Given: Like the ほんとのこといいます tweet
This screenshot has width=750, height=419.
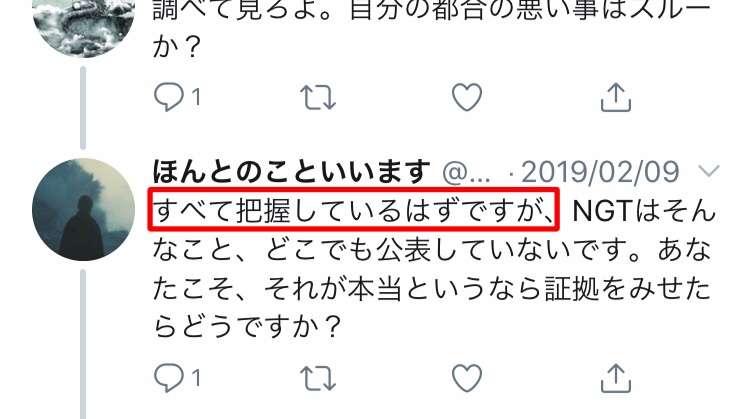Looking at the screenshot, I should click(x=467, y=378).
